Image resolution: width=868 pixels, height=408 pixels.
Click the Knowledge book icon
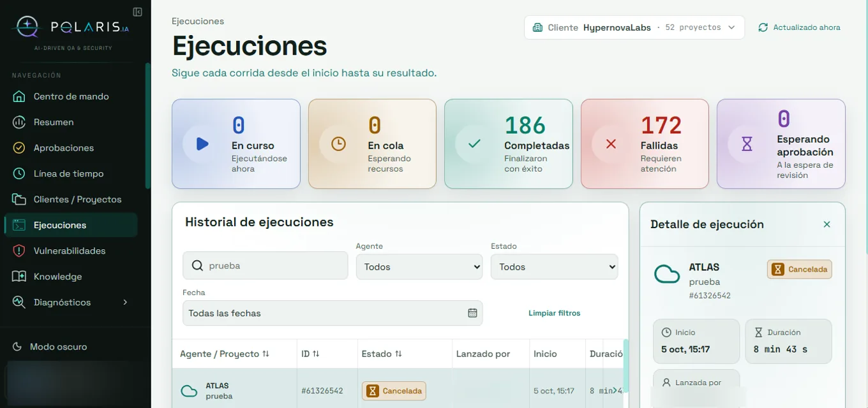click(x=19, y=277)
